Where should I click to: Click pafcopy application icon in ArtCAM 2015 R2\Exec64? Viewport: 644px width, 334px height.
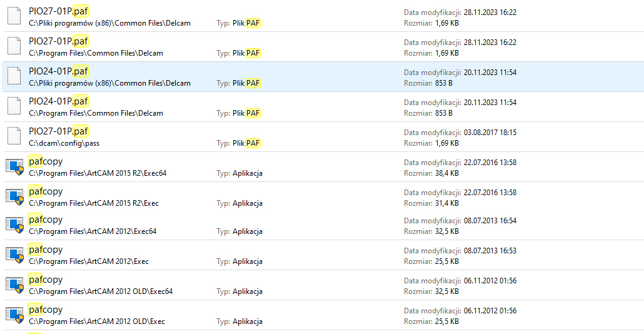click(14, 167)
